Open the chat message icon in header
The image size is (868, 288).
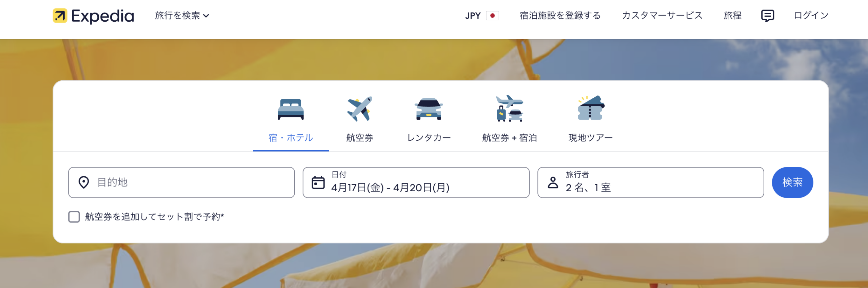tap(767, 16)
